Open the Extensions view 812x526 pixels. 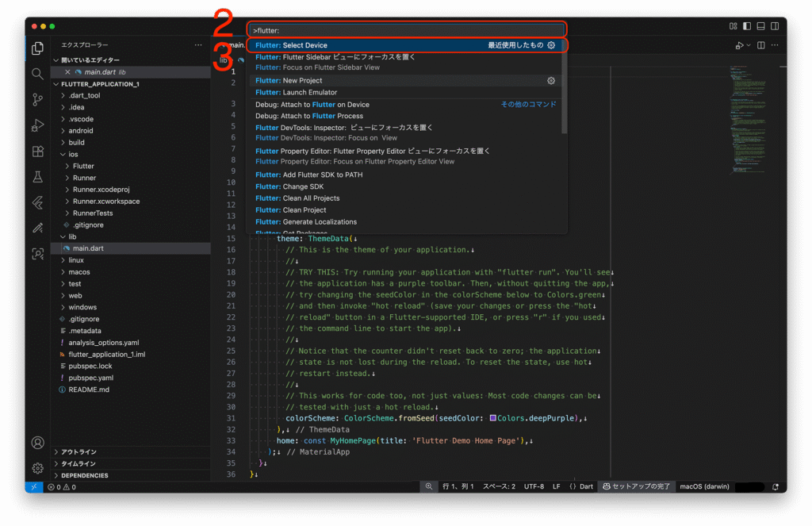pyautogui.click(x=37, y=152)
